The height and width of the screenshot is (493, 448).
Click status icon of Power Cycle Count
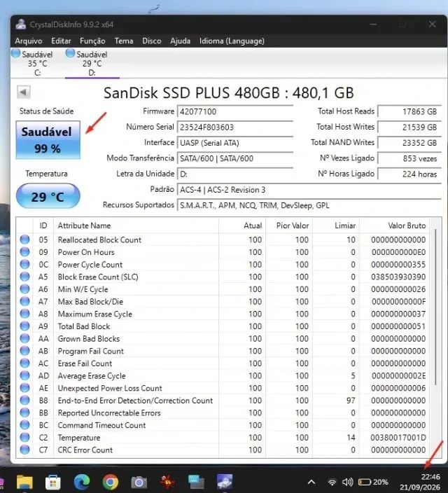[24, 265]
